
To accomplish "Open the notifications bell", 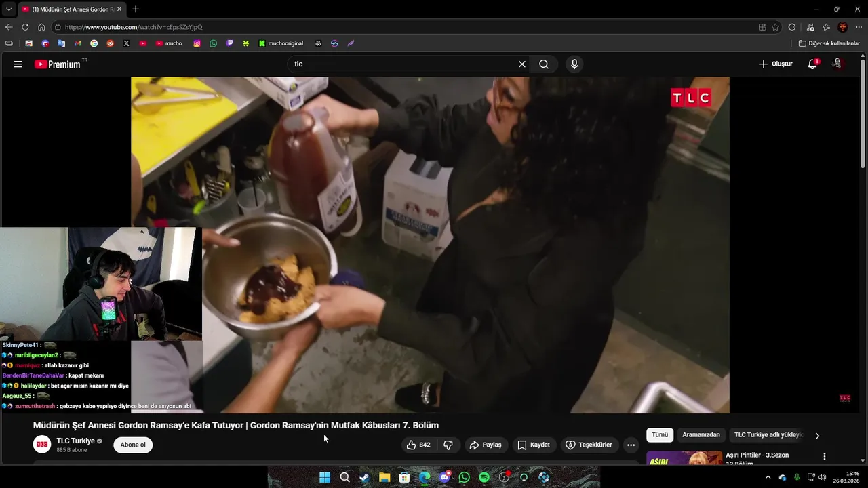I will click(x=812, y=64).
